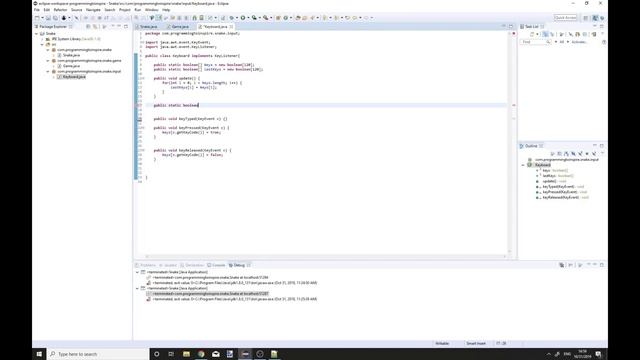
Task: Click the taskbar search box
Action: (x=98, y=354)
